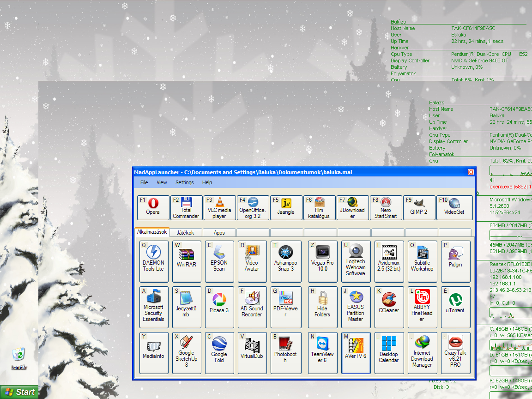Start Google Föld
This screenshot has height=399, width=532.
(x=219, y=353)
